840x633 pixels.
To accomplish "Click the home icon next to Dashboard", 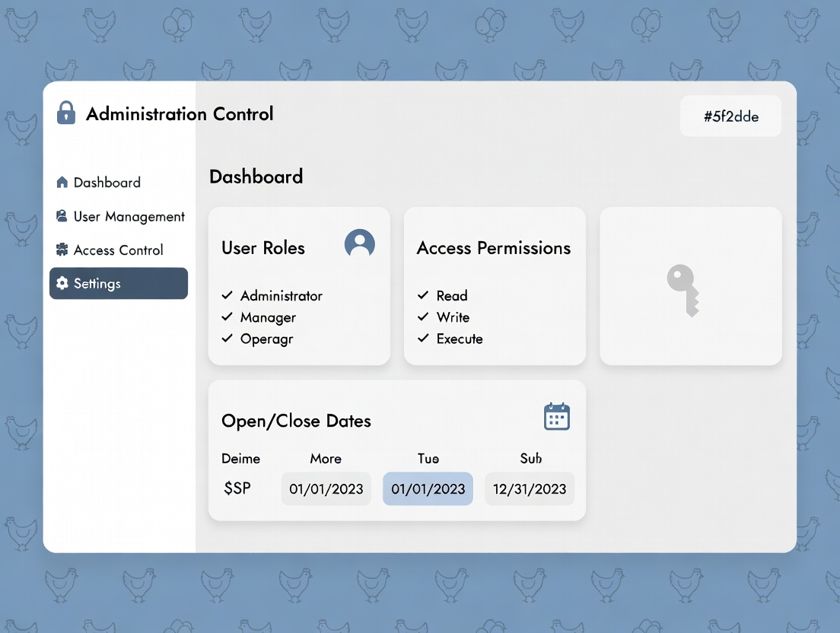I will [x=62, y=183].
